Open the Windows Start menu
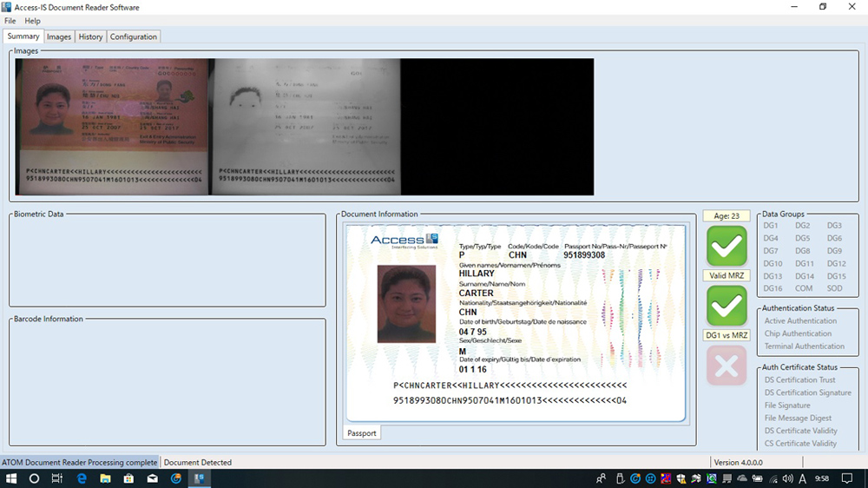This screenshot has height=488, width=868. tap(11, 478)
